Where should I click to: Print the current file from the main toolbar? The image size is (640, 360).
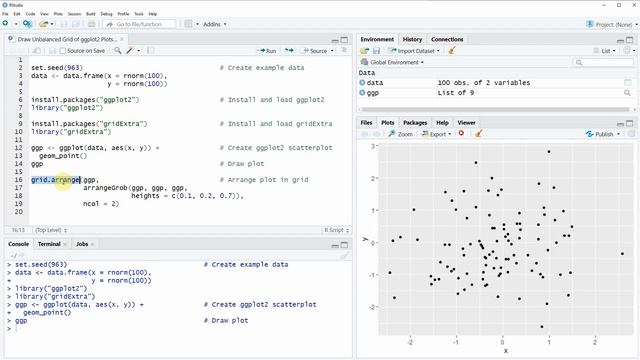coord(91,24)
